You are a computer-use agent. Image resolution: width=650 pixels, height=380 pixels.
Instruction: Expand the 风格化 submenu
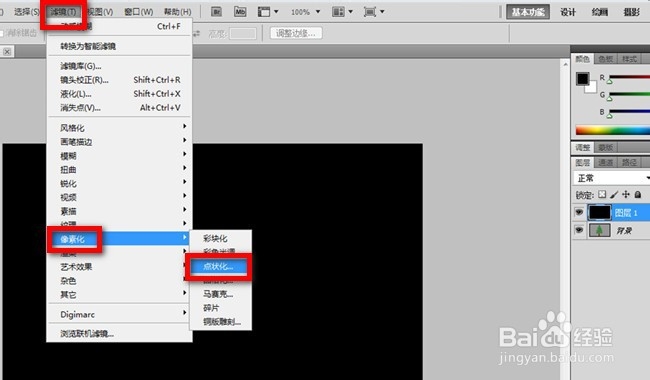(119, 128)
